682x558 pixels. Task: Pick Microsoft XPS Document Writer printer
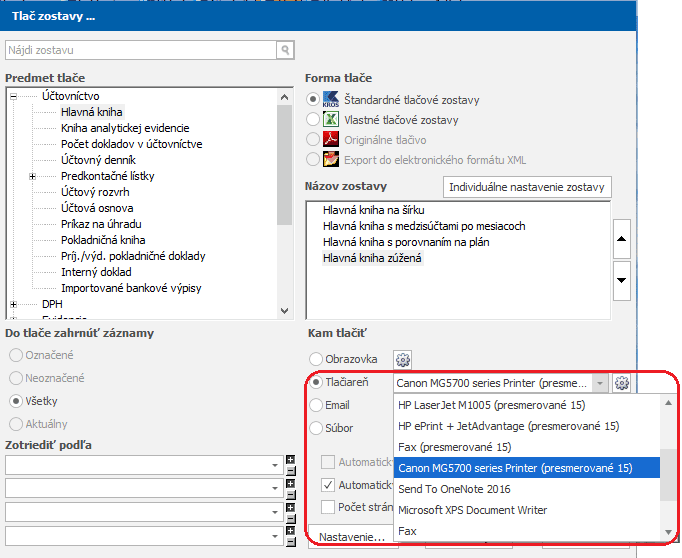tap(472, 510)
